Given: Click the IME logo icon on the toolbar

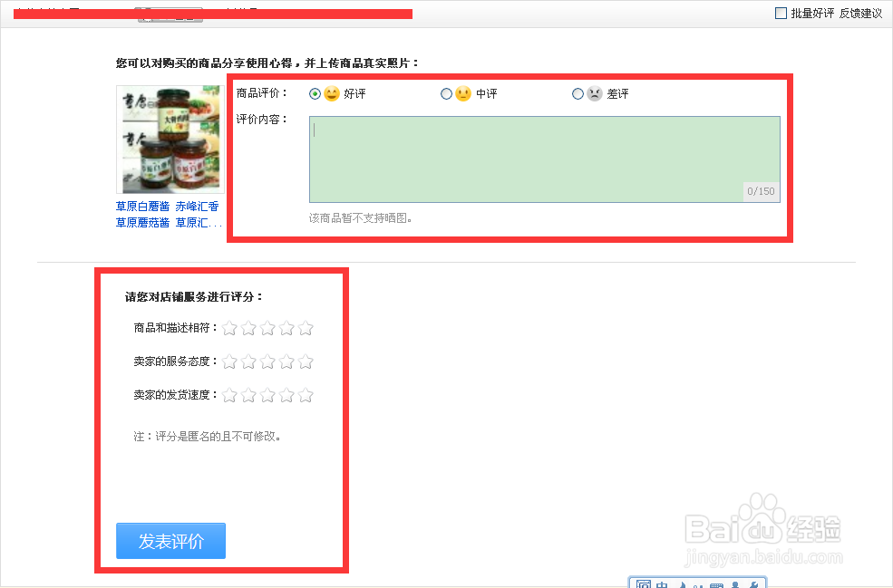Looking at the screenshot, I should (644, 584).
